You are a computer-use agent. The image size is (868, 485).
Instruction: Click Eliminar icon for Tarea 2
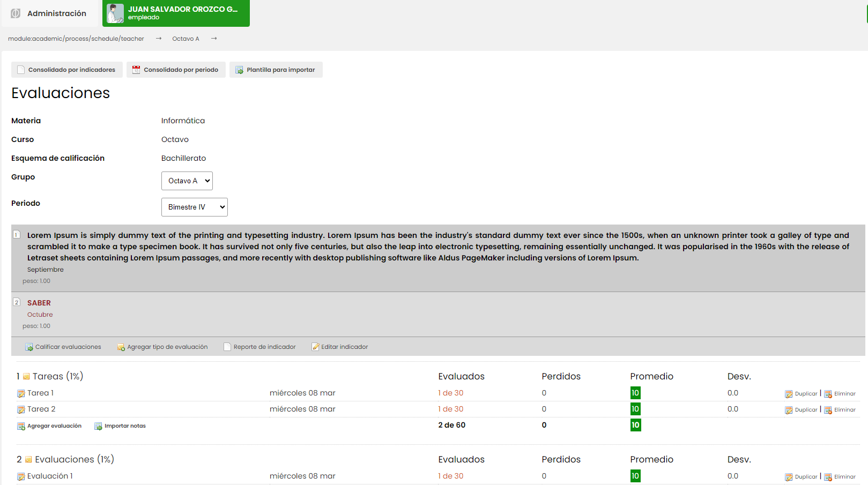pyautogui.click(x=828, y=410)
